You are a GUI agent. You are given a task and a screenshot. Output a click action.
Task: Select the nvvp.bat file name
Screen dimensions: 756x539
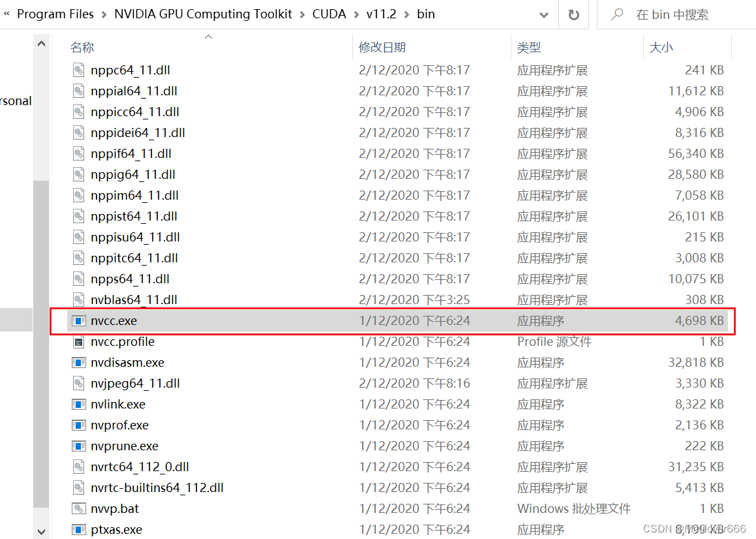(115, 508)
